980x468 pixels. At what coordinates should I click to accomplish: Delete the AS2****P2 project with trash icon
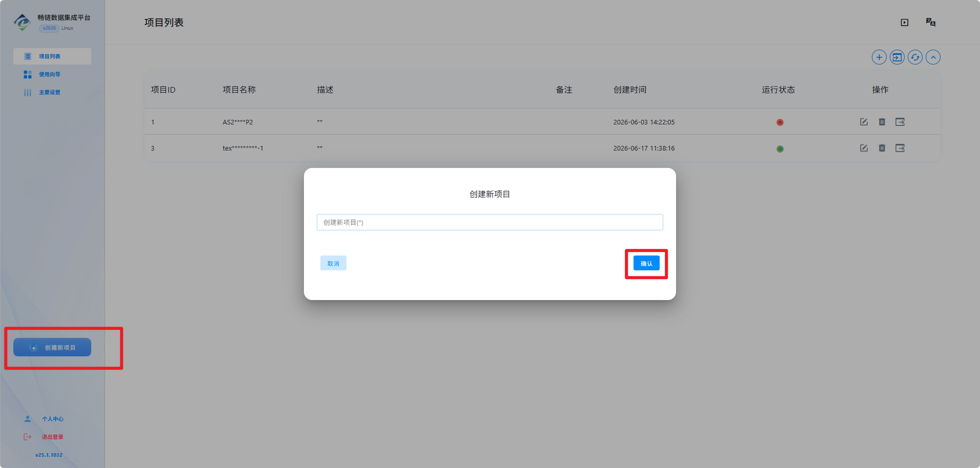pyautogui.click(x=882, y=122)
